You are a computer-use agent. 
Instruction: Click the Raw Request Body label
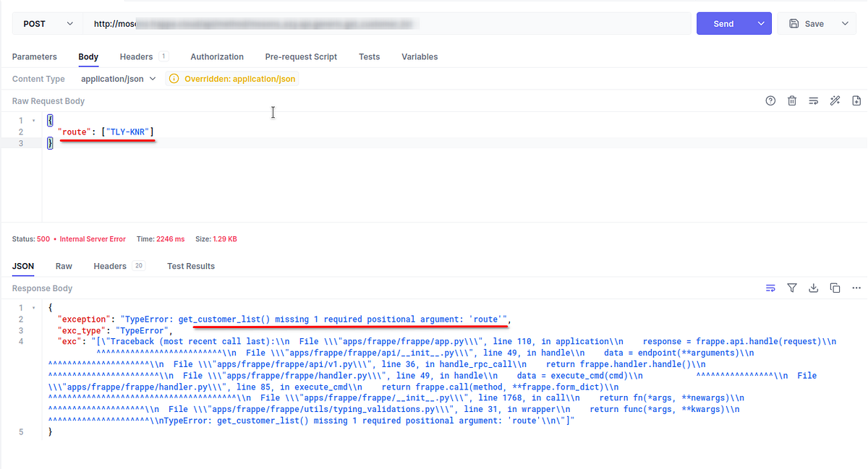pyautogui.click(x=48, y=101)
